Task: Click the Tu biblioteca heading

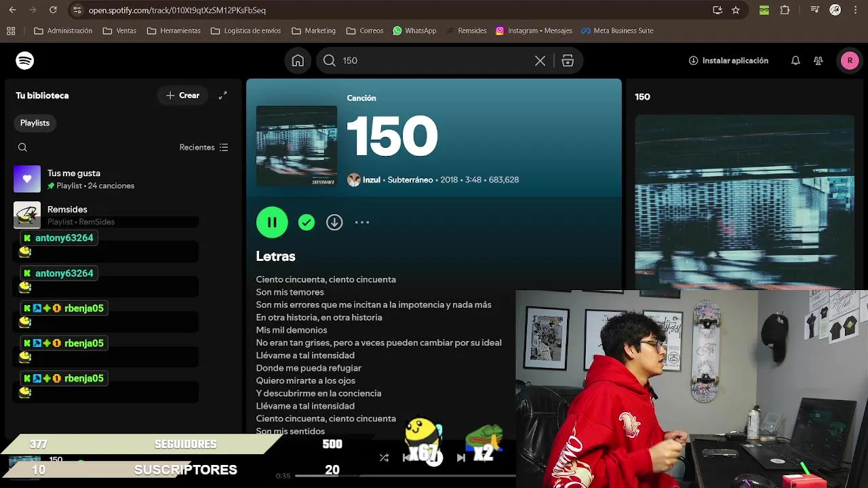Action: 42,96
